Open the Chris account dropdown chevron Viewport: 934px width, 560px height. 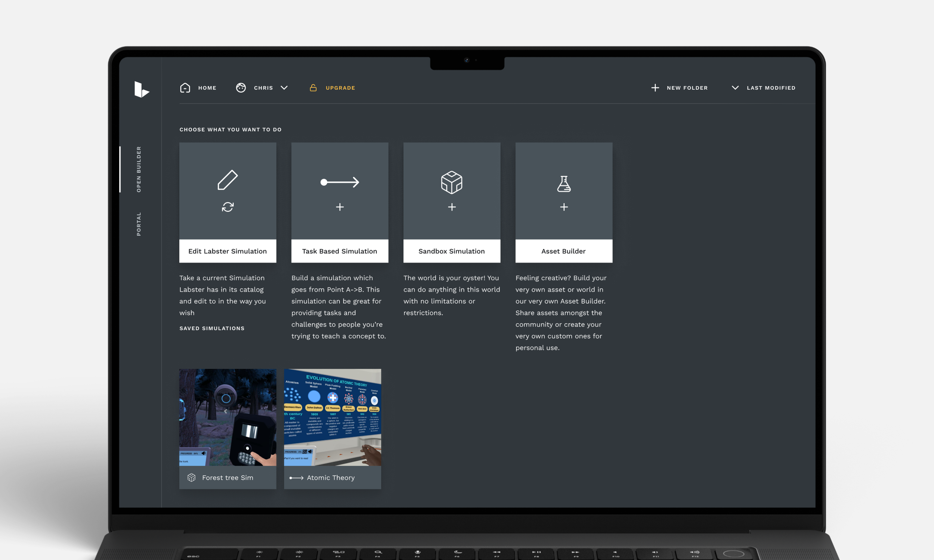point(284,88)
